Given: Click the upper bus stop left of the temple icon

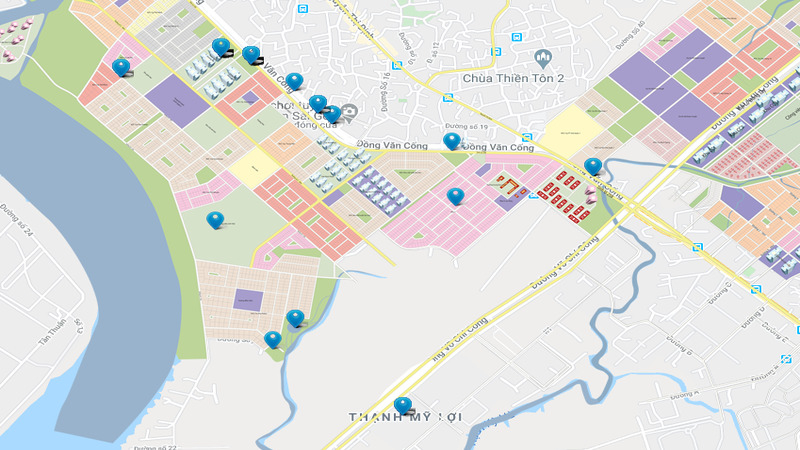Looking at the screenshot, I should 516,37.
